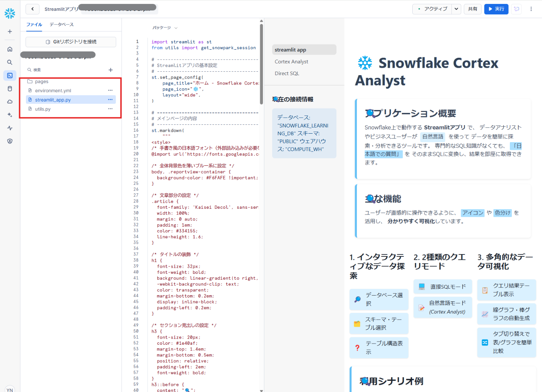
Task: Select the streamlit app page in preview sidebar
Action: point(304,50)
